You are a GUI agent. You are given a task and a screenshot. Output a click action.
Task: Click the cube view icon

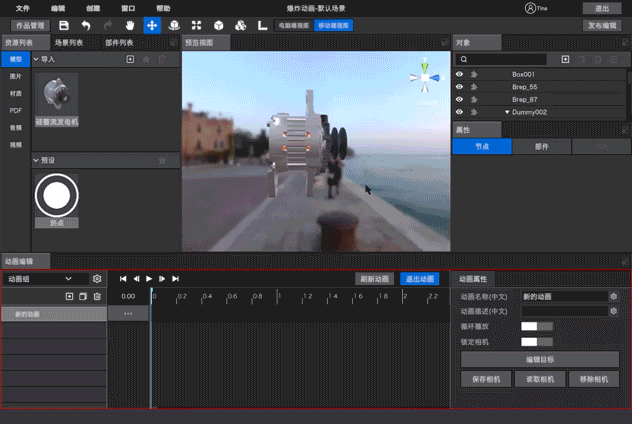(218, 26)
